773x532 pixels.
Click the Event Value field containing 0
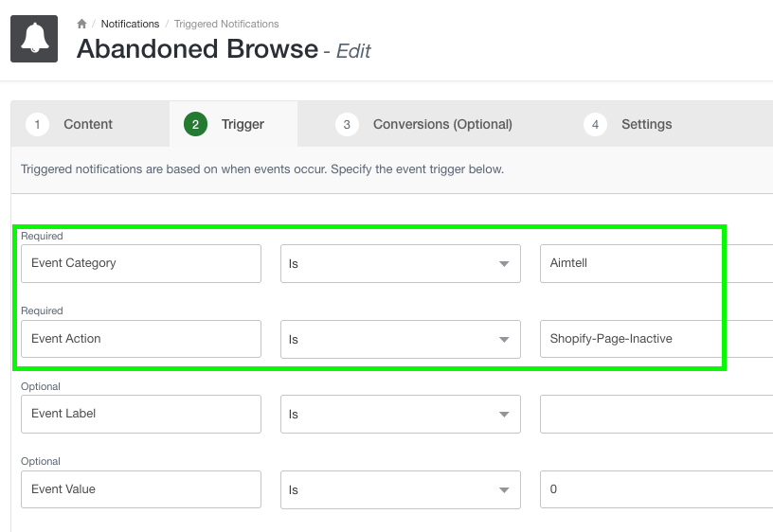coord(656,489)
